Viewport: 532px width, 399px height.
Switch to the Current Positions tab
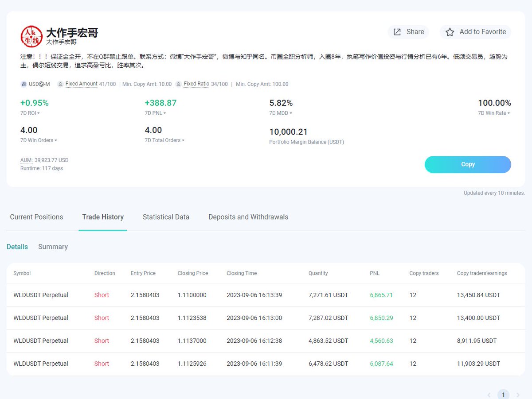tap(36, 217)
